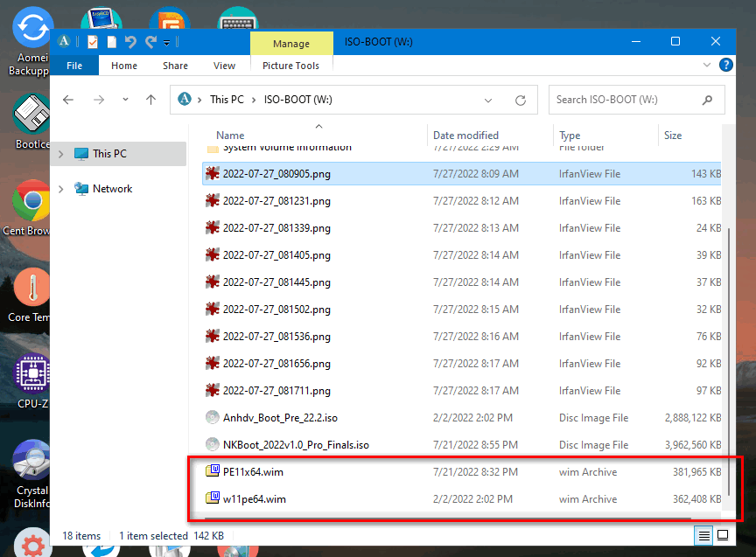The width and height of the screenshot is (756, 557).
Task: Go forward with the Forward arrow
Action: [x=99, y=100]
